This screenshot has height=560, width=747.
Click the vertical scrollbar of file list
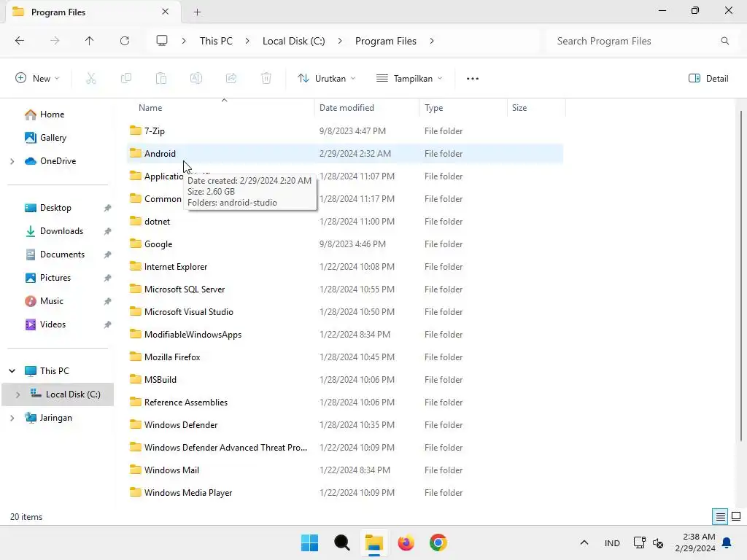(741, 276)
